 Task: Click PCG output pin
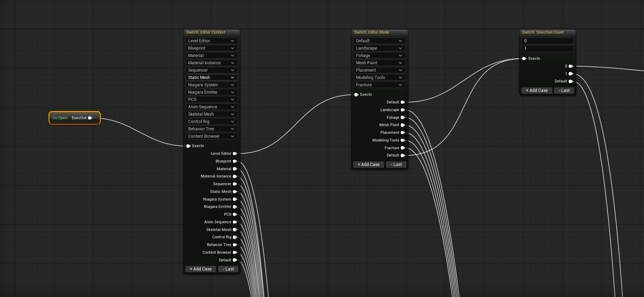click(x=235, y=215)
